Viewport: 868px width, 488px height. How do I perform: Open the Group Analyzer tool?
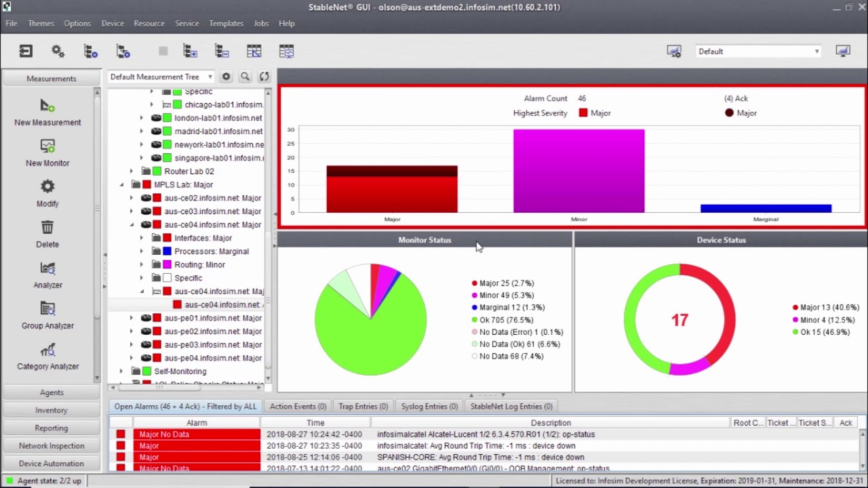(47, 308)
